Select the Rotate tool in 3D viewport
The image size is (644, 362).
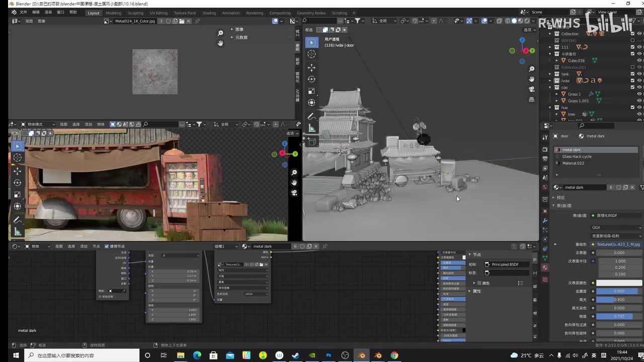(311, 79)
